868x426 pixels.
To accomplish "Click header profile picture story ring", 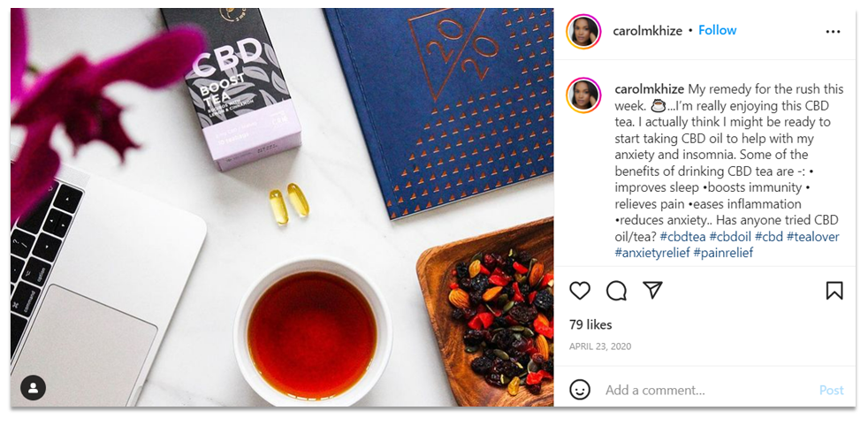I will (583, 32).
